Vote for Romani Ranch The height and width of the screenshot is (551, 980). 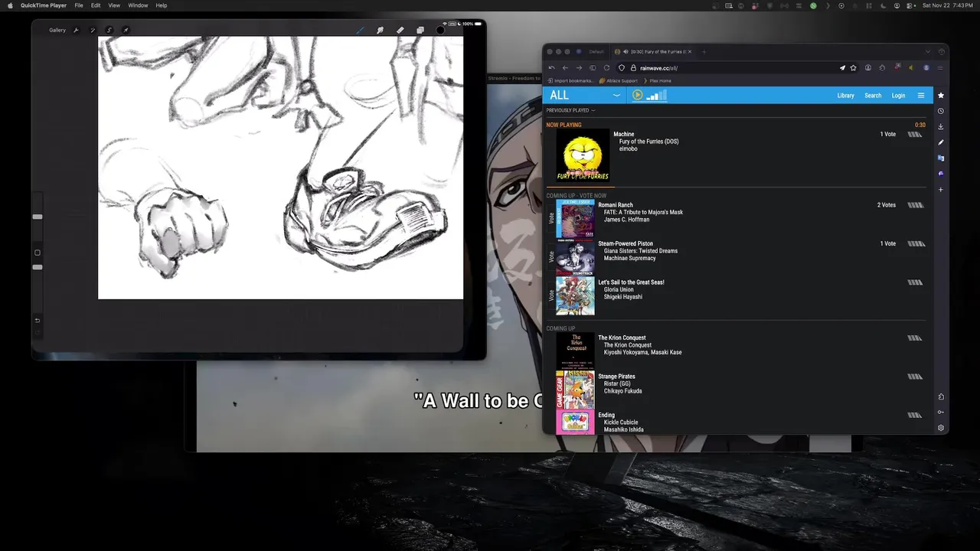[x=551, y=218]
